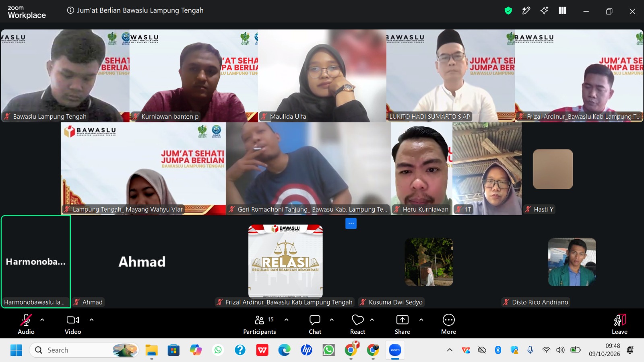Click Kusuma Dwi Sedyo profile picture

point(429,262)
